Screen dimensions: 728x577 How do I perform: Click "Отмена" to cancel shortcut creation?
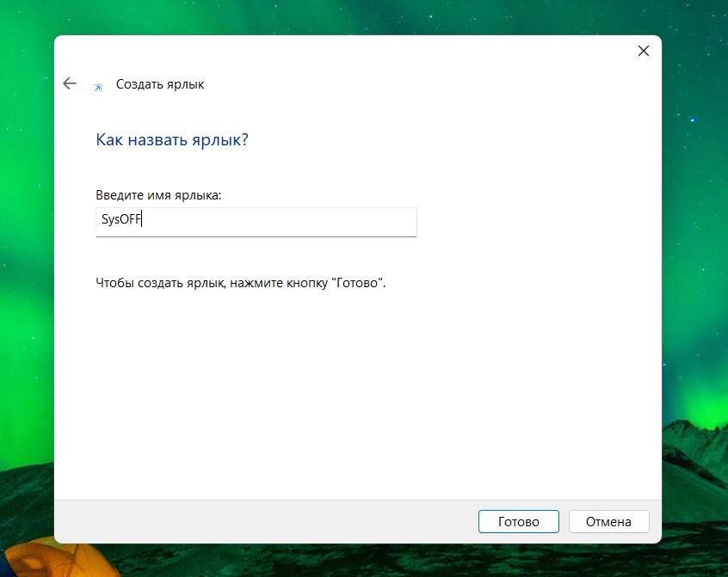click(x=608, y=521)
